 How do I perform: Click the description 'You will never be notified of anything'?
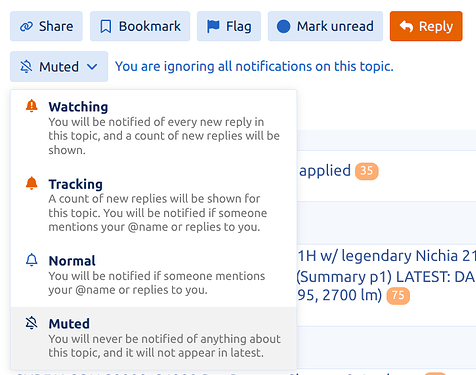[x=164, y=346]
